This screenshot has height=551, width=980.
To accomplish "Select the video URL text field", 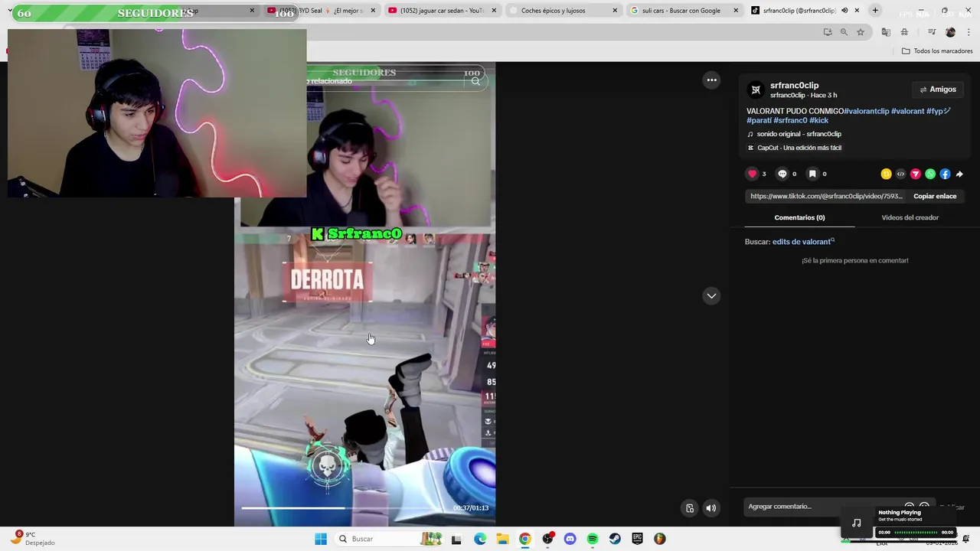I will pos(826,196).
